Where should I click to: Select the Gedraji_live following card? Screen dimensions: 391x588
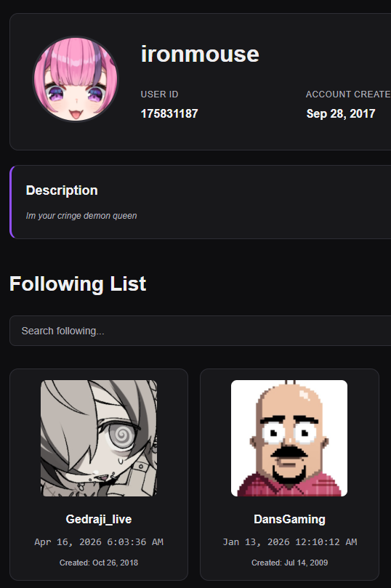pos(99,475)
